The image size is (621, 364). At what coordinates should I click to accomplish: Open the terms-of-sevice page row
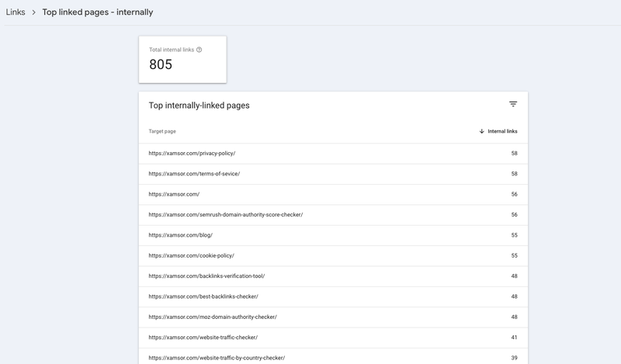point(194,174)
